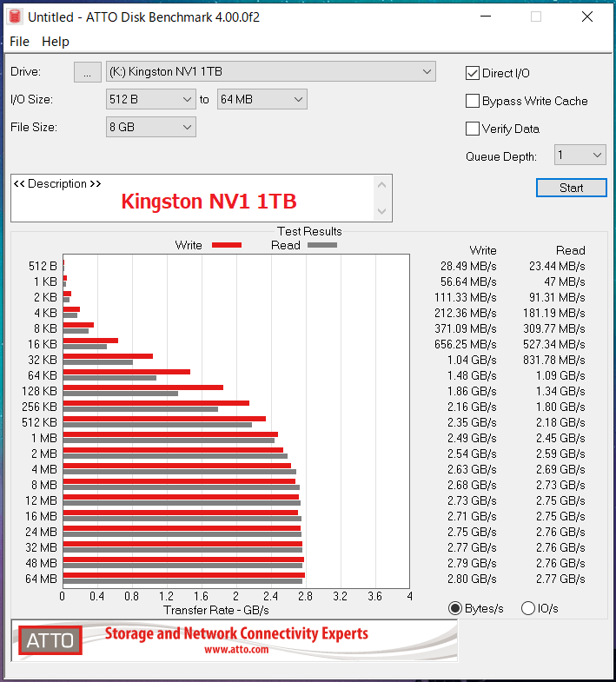
Task: Click the gray Read legend swatch
Action: [x=321, y=245]
